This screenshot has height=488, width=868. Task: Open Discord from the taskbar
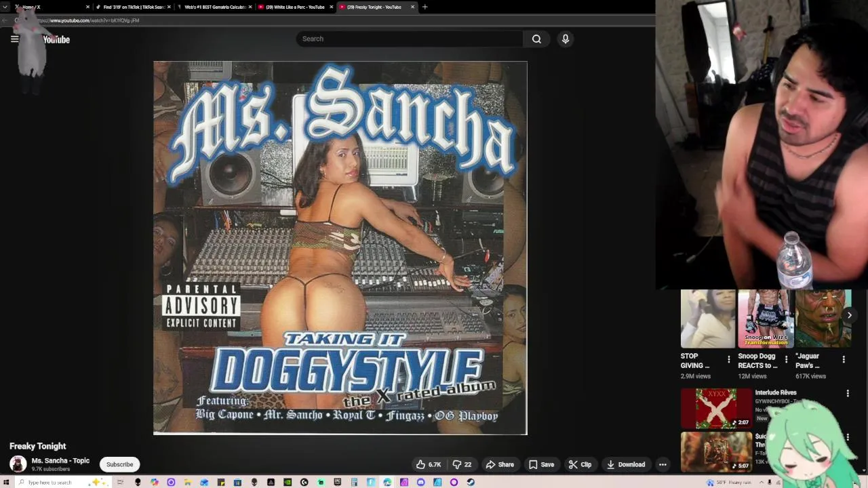(420, 482)
